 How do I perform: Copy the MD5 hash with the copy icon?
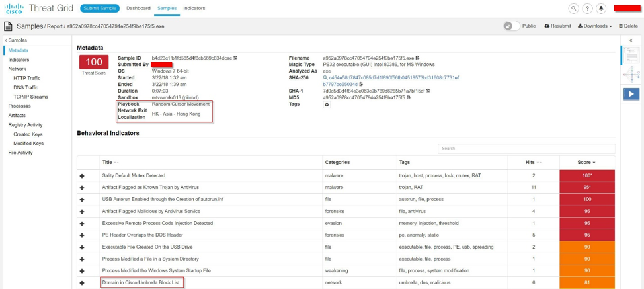pyautogui.click(x=409, y=98)
